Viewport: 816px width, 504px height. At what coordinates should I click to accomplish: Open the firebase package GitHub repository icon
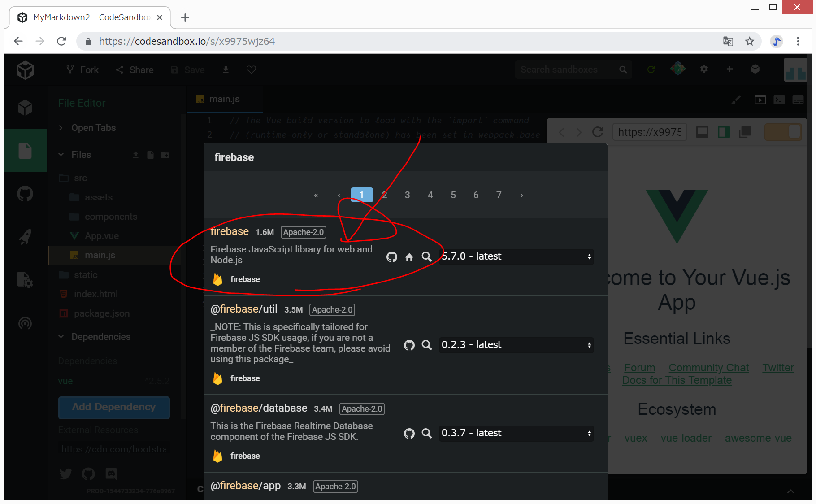click(392, 256)
